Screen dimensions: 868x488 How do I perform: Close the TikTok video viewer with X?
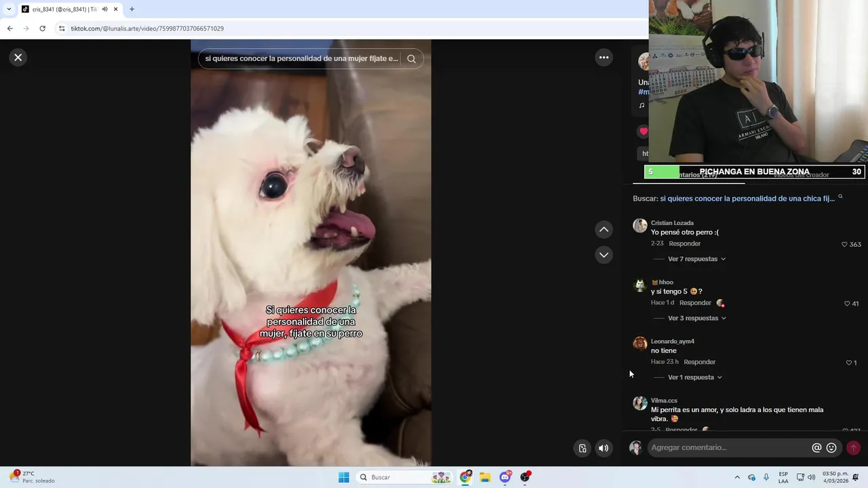coord(18,58)
